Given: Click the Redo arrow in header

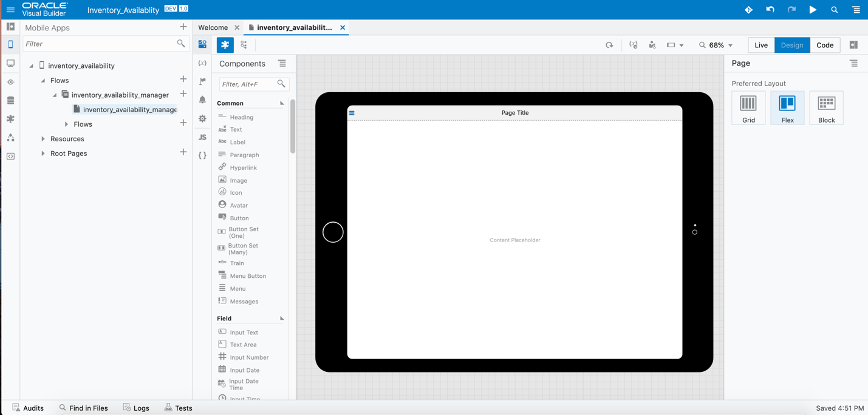Looking at the screenshot, I should coord(791,10).
